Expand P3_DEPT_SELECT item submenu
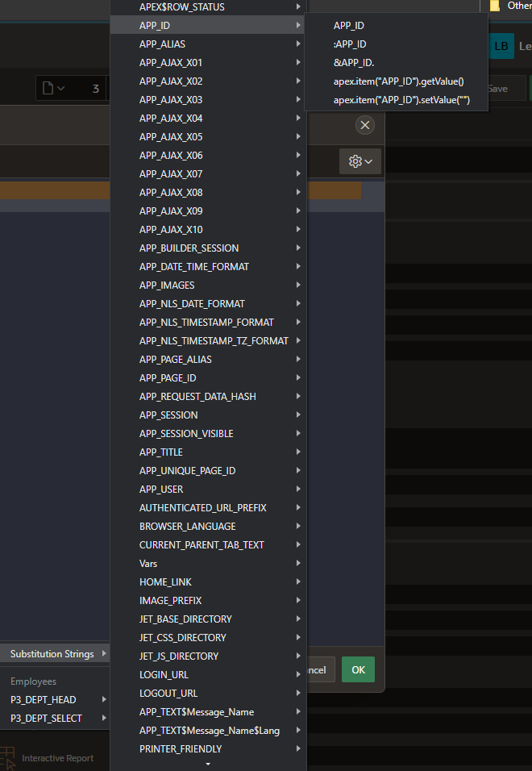This screenshot has width=532, height=771. tap(55, 719)
